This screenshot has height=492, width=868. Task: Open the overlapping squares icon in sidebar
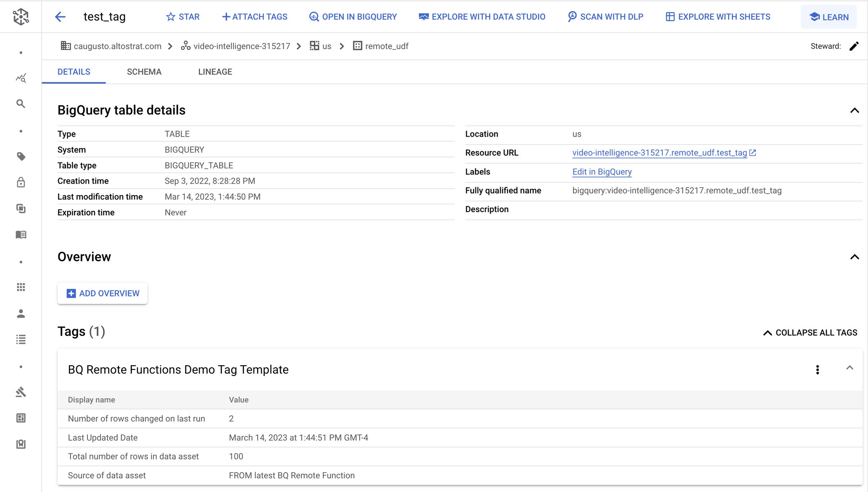21,208
